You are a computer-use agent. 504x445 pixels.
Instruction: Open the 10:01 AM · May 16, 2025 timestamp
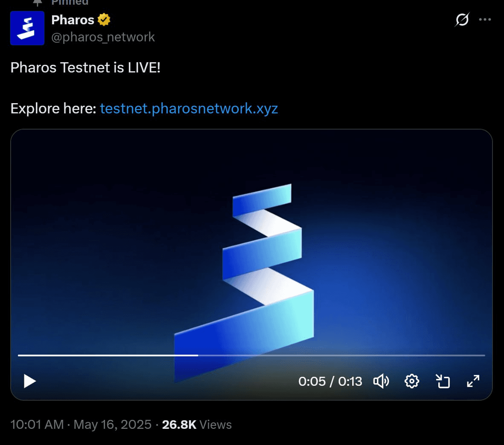click(81, 425)
